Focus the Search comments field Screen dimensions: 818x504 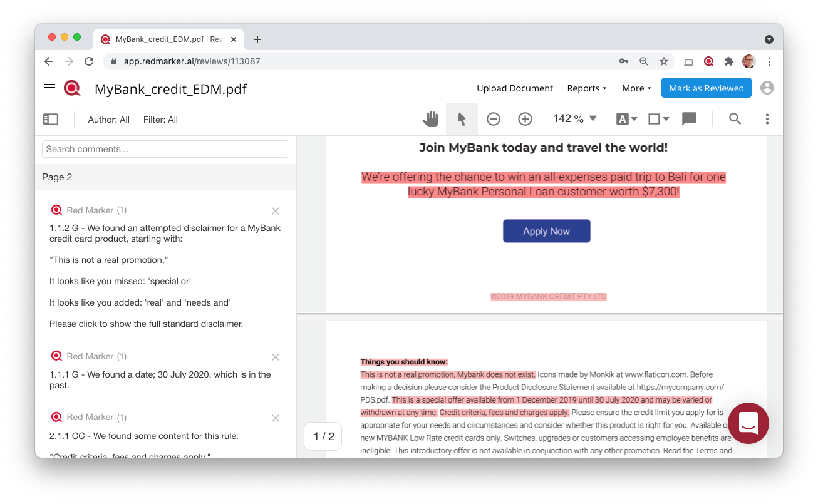[165, 149]
